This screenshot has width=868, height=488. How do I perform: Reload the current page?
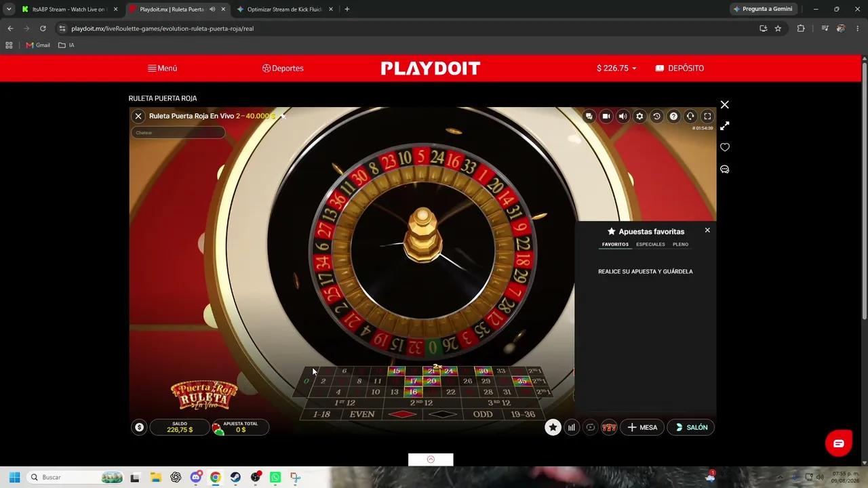tap(43, 28)
